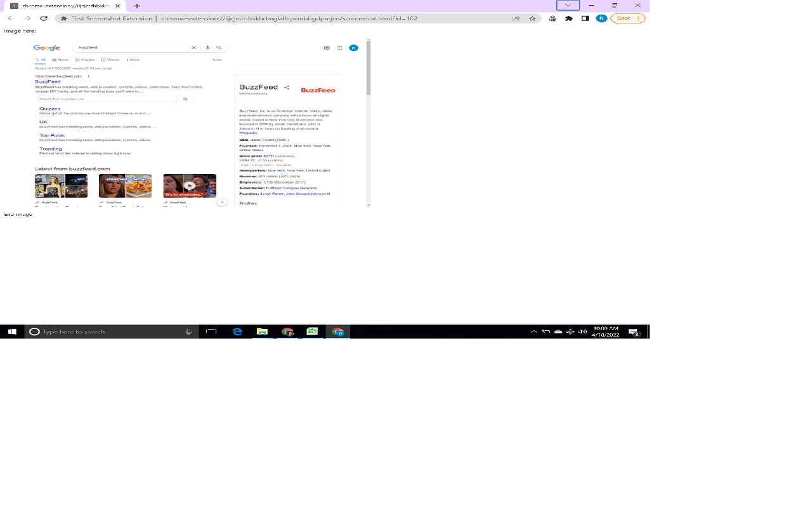Open Task View from the taskbar
Image resolution: width=812 pixels, height=508 pixels.
tap(211, 331)
